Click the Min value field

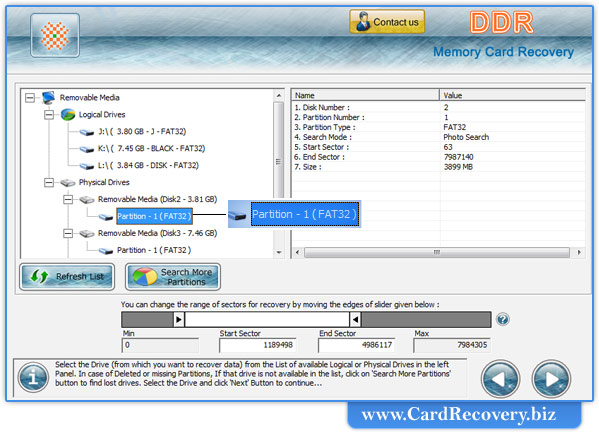click(x=160, y=345)
